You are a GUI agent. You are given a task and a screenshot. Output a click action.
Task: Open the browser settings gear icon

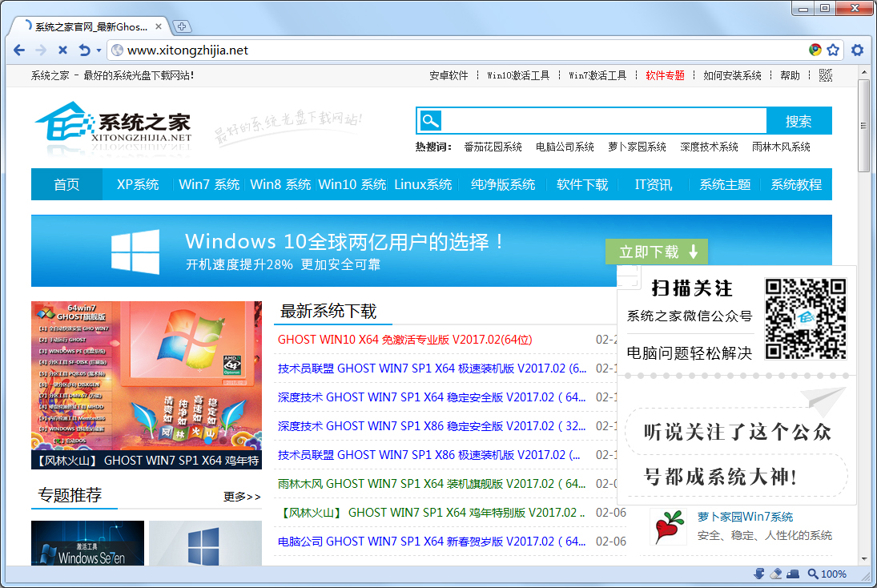tap(859, 50)
